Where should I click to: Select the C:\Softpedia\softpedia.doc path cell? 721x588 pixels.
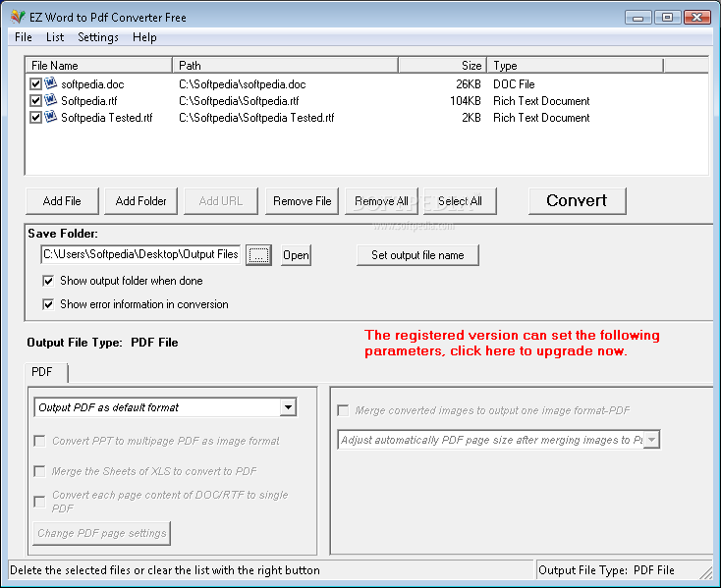[x=243, y=84]
